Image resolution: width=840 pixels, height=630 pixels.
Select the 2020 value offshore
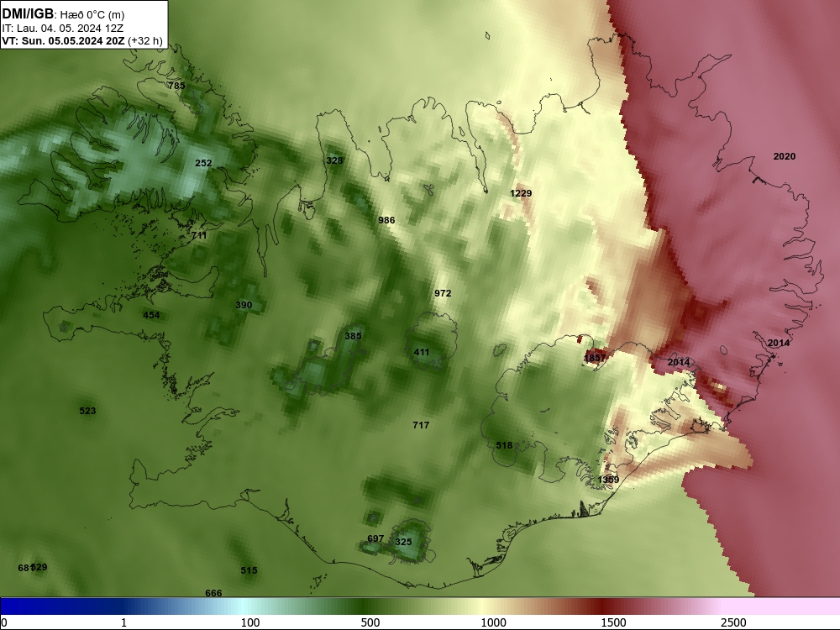785,156
